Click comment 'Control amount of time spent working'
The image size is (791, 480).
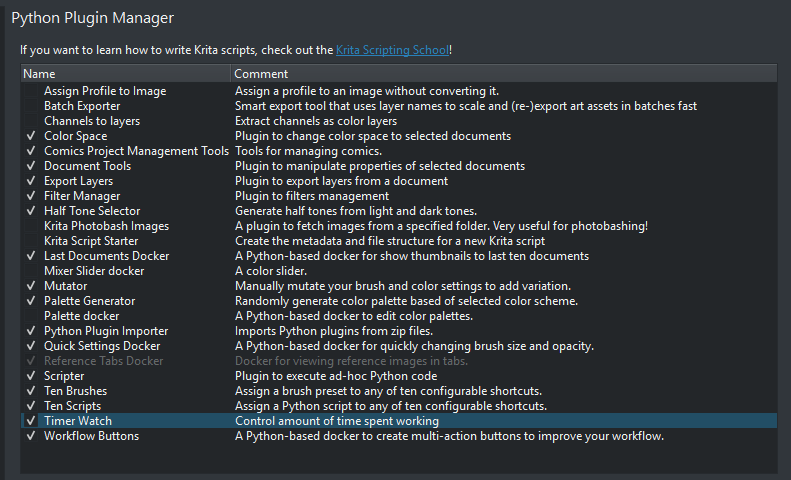[x=337, y=421]
